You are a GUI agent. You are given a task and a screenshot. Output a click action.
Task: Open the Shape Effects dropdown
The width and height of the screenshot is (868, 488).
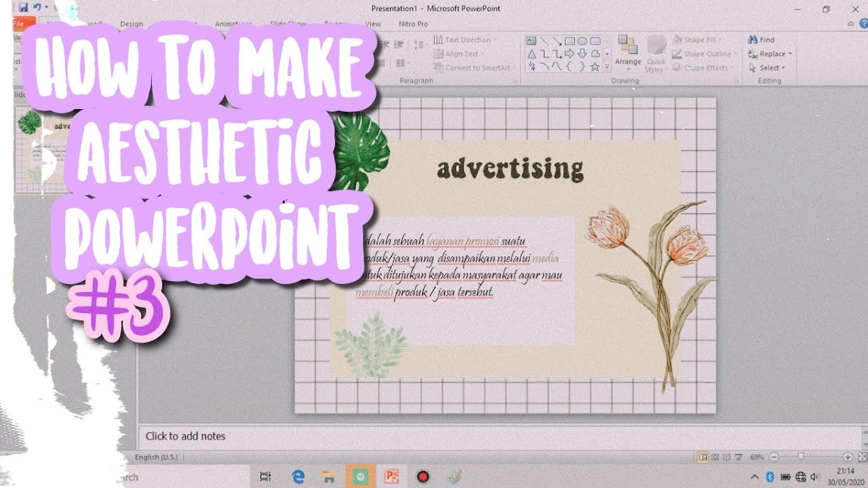703,68
